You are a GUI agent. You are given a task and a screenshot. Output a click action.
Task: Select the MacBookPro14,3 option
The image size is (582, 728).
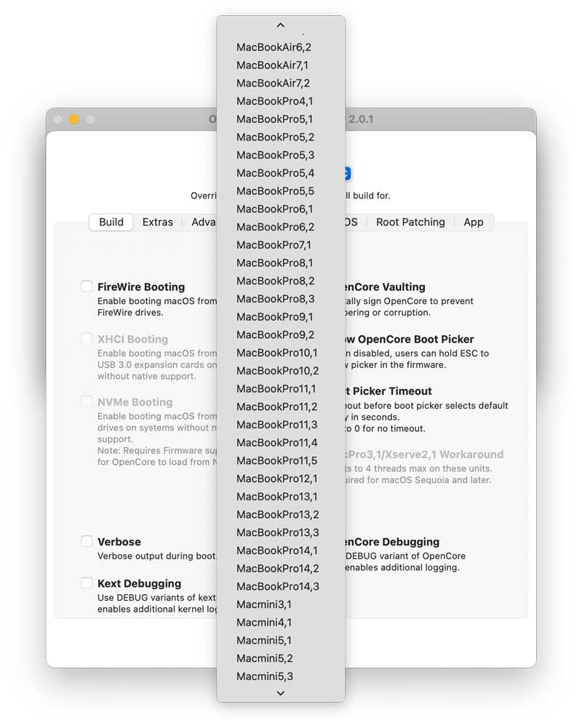point(281,587)
